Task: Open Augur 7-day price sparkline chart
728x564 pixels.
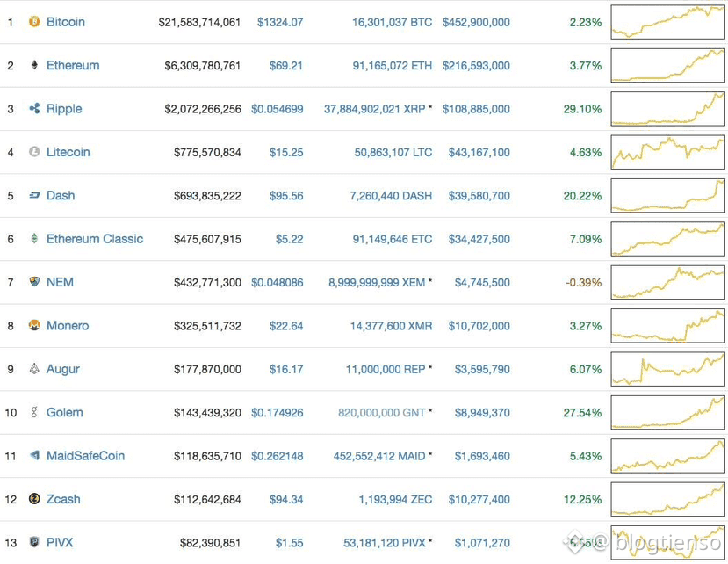Action: coord(667,369)
